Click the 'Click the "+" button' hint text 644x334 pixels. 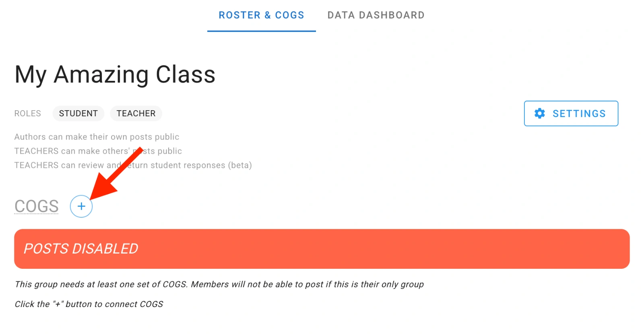coord(89,304)
